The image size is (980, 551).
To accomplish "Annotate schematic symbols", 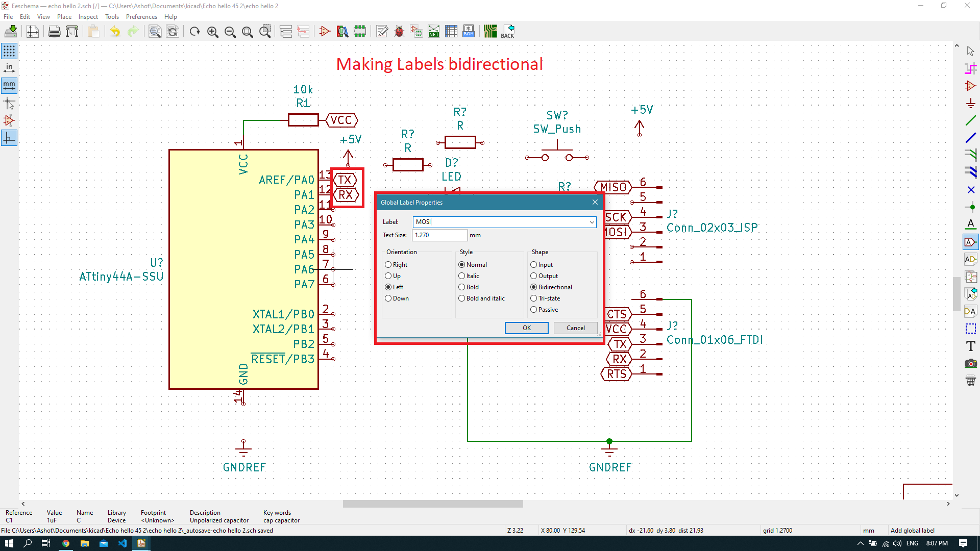I will point(382,32).
